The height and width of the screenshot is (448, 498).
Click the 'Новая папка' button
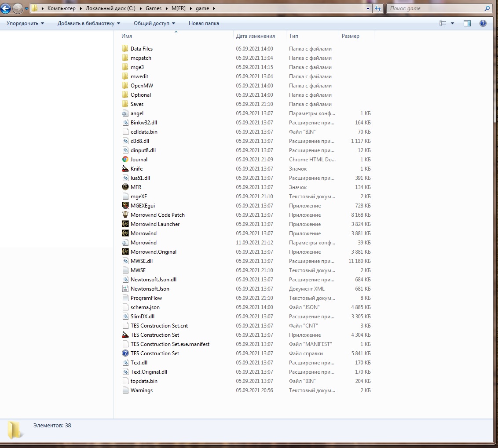pyautogui.click(x=204, y=23)
